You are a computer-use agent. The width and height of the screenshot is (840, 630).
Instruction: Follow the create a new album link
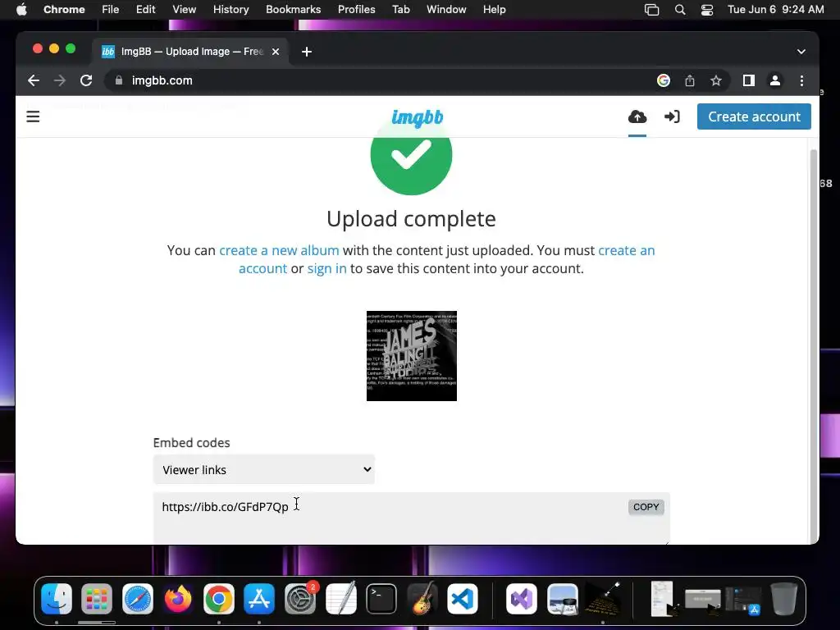coord(279,250)
